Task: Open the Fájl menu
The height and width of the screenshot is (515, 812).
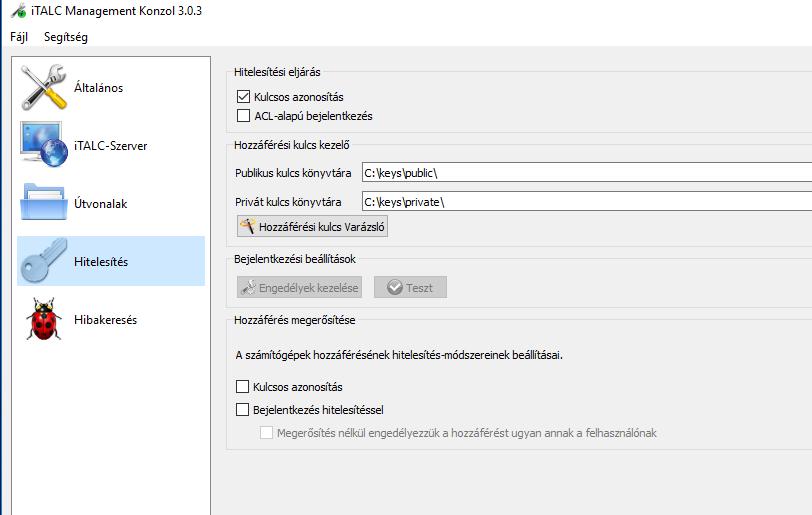Action: pyautogui.click(x=19, y=37)
